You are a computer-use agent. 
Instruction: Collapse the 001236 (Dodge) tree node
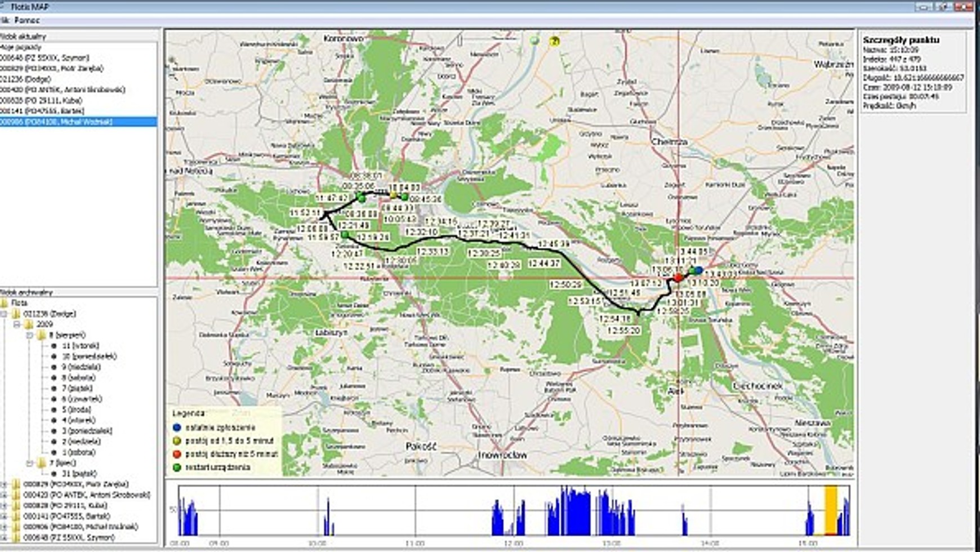click(4, 314)
